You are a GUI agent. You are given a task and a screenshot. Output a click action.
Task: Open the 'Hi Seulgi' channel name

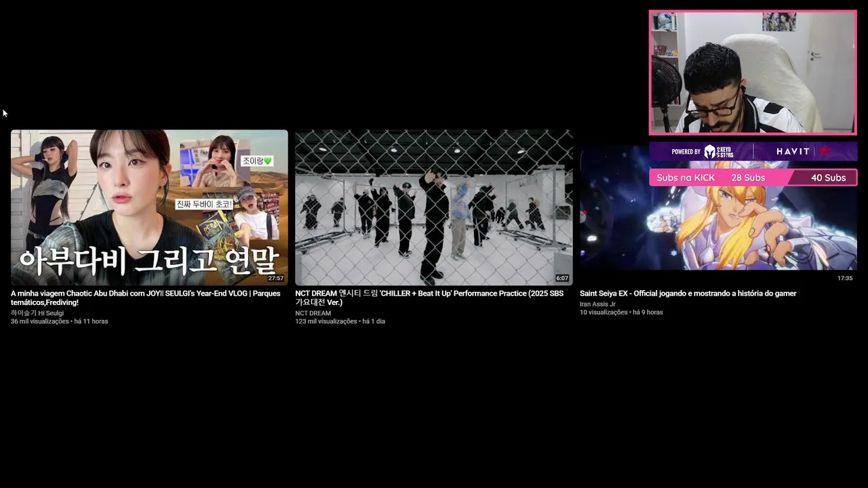pos(37,313)
